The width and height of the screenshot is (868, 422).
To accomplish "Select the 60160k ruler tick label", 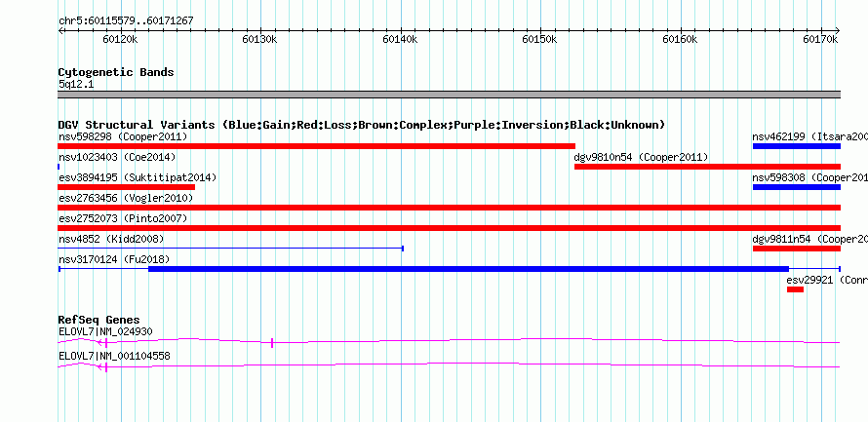I will (680, 39).
